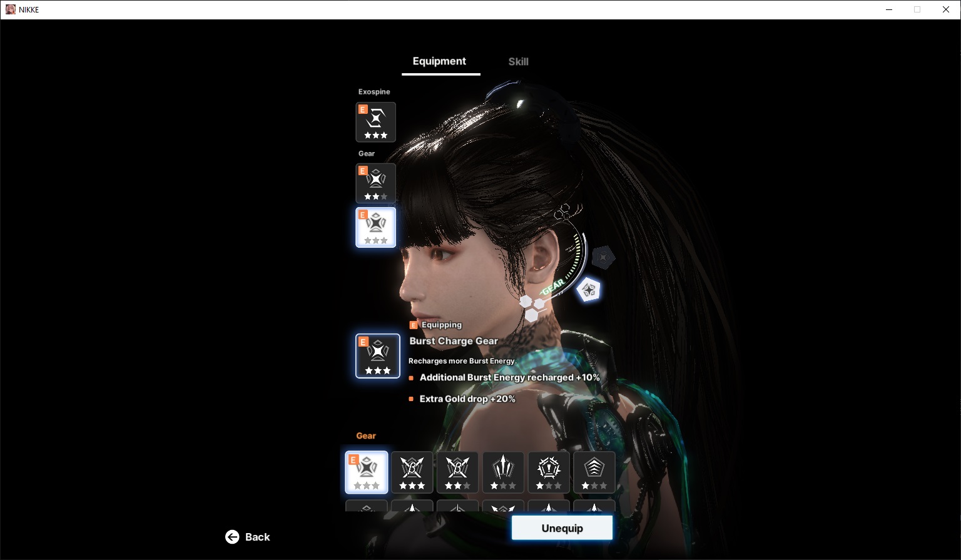Minimize the NIKKE window
961x560 pixels.
(x=889, y=9)
